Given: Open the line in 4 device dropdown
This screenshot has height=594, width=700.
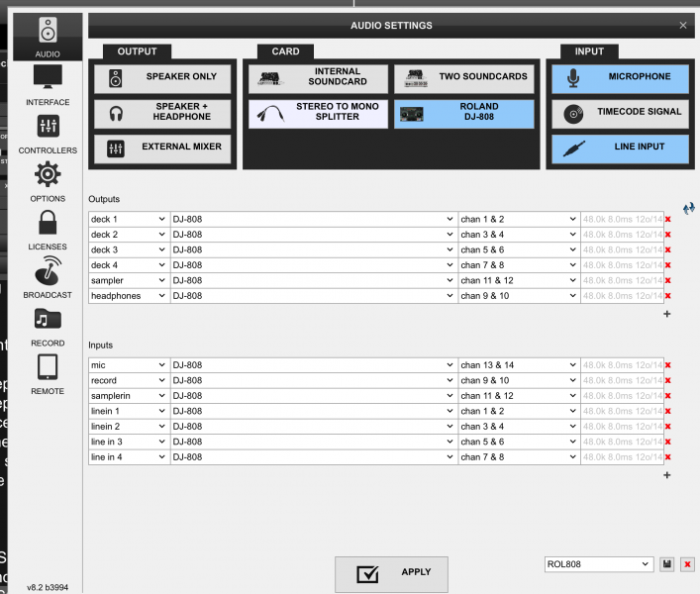Looking at the screenshot, I should click(x=314, y=457).
